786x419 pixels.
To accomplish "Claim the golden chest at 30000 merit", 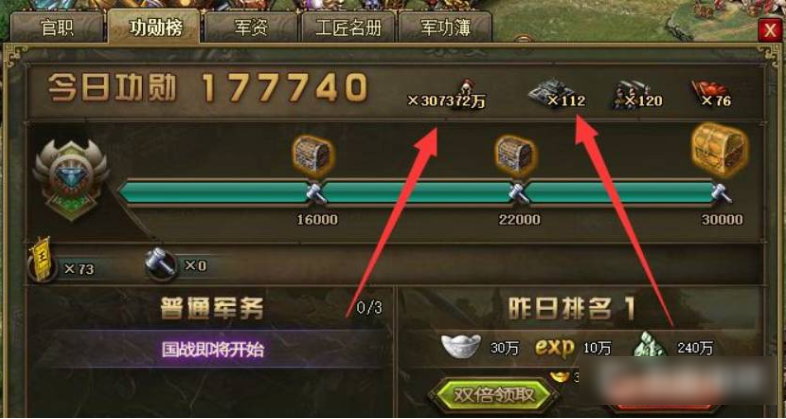I will [x=720, y=150].
